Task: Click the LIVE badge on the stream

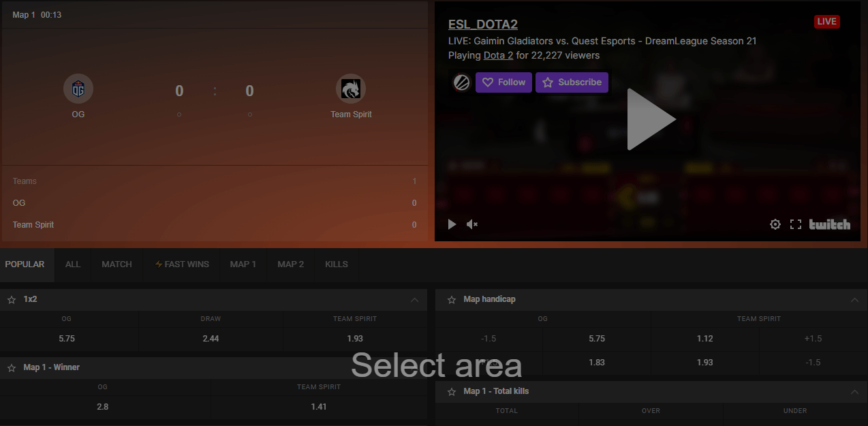Action: (x=826, y=22)
